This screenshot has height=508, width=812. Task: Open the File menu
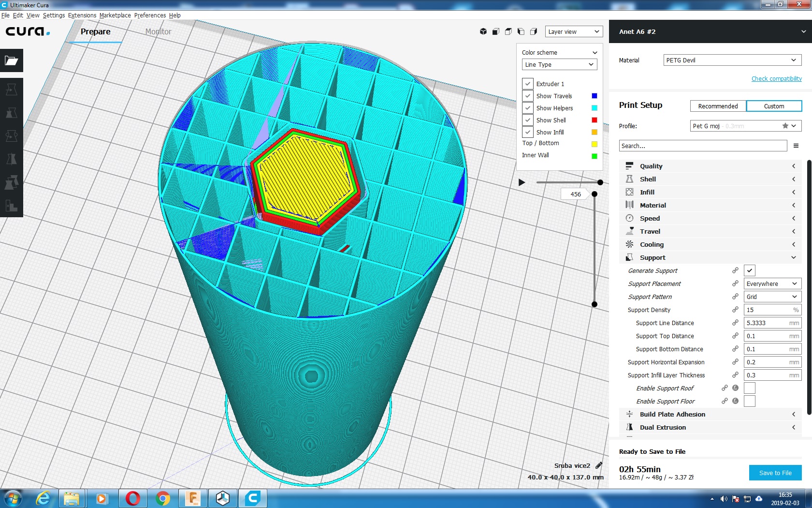coord(5,15)
